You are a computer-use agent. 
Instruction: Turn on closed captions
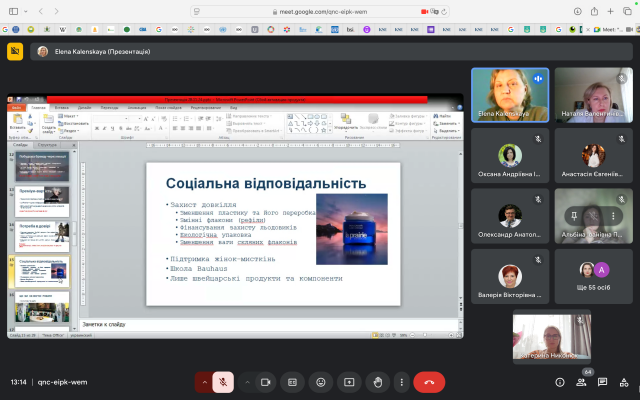click(x=293, y=381)
